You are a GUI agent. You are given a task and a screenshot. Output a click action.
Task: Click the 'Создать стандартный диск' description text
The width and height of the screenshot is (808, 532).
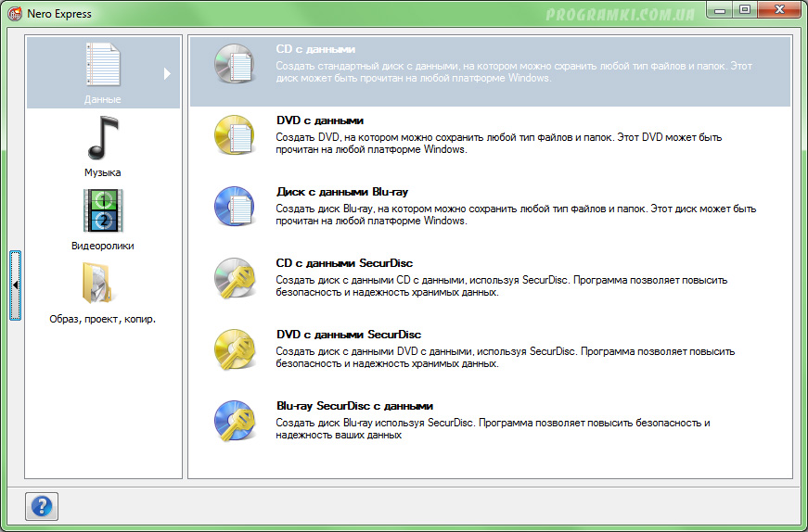click(x=514, y=72)
